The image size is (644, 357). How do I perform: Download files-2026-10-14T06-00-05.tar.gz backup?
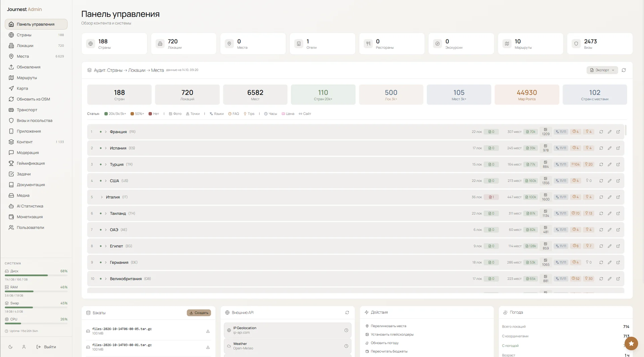(x=208, y=331)
